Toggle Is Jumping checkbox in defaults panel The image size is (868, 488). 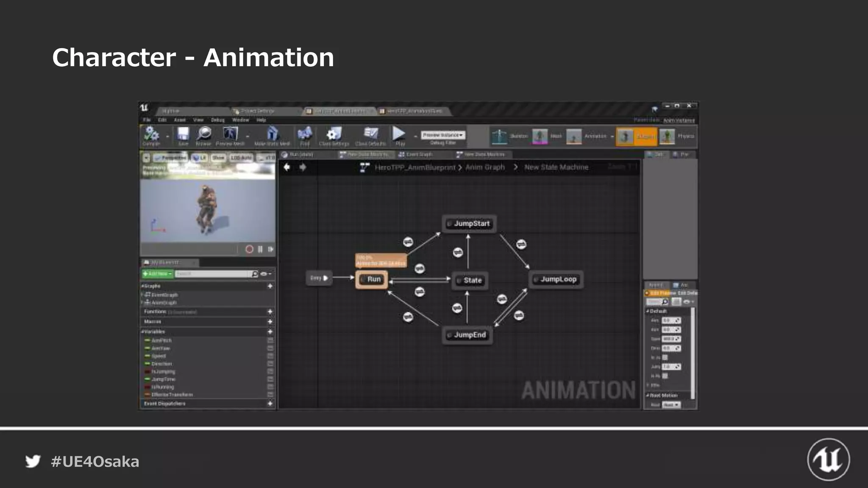[665, 358]
